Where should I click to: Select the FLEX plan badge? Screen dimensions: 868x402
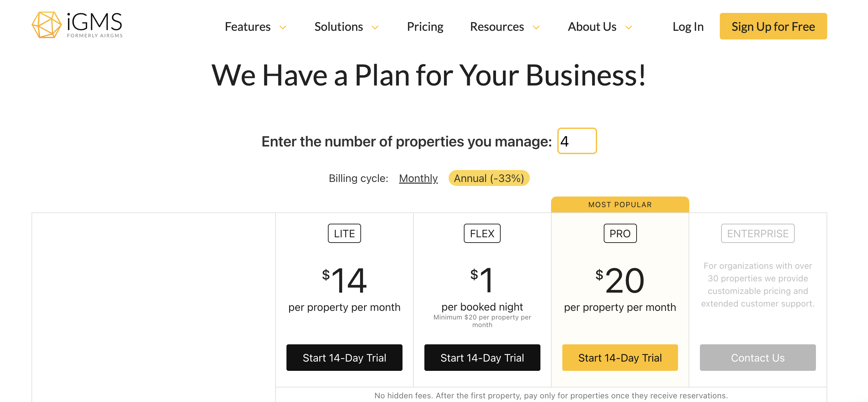point(482,233)
